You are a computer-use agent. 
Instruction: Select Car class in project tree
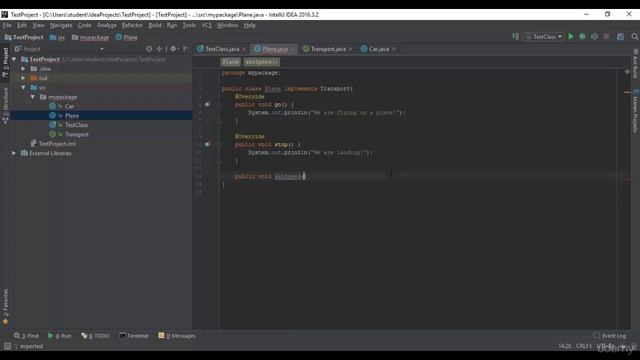pyautogui.click(x=69, y=106)
